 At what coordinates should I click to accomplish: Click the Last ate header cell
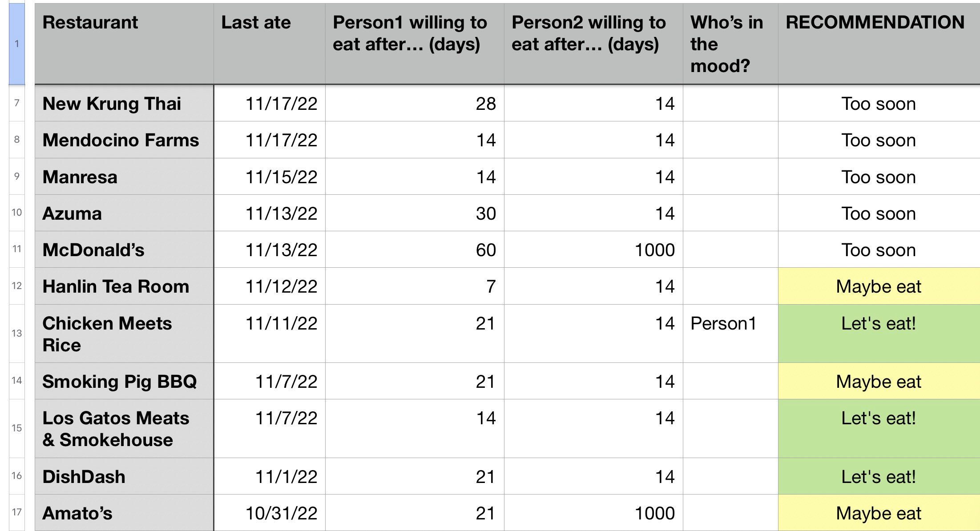click(270, 44)
